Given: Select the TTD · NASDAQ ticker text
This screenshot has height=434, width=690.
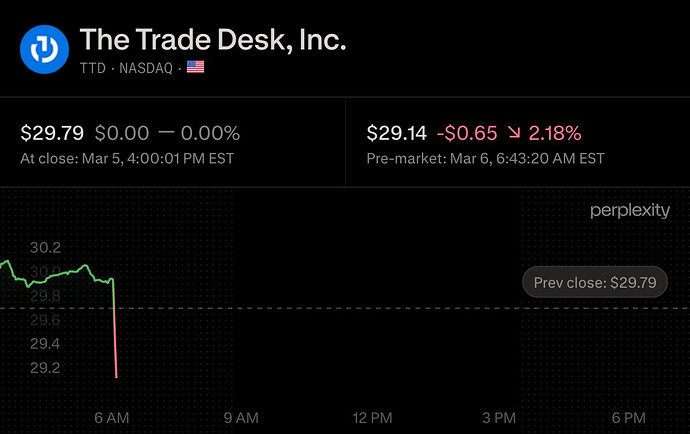Looking at the screenshot, I should [127, 67].
